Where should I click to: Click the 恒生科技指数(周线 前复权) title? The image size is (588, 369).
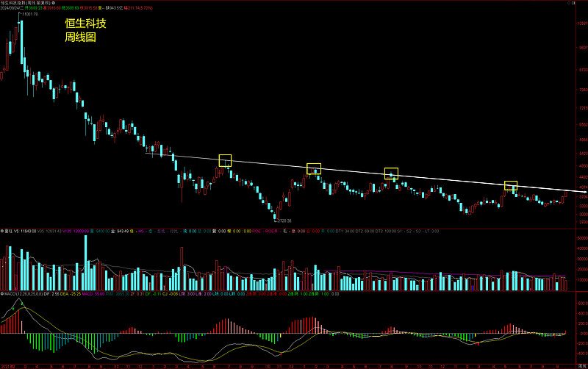tap(26, 3)
